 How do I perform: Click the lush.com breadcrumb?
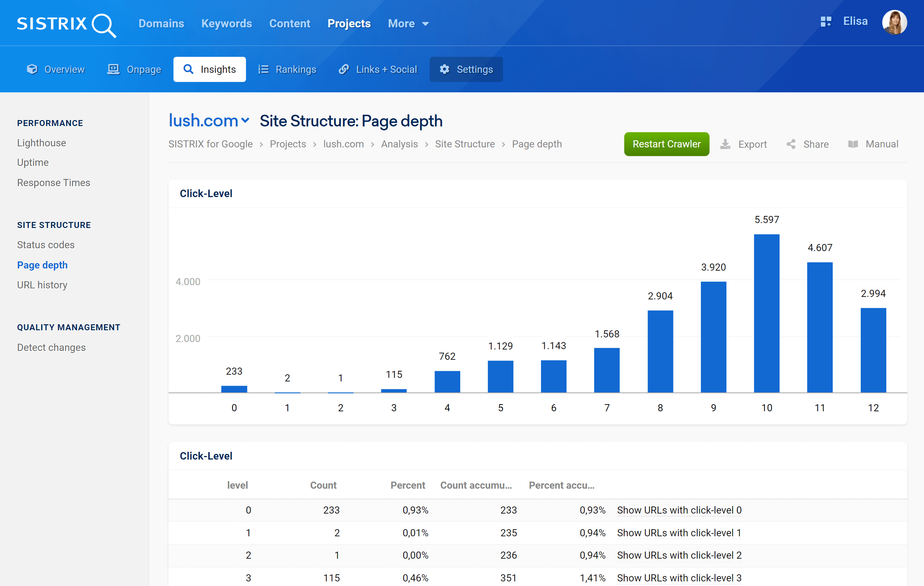(343, 144)
